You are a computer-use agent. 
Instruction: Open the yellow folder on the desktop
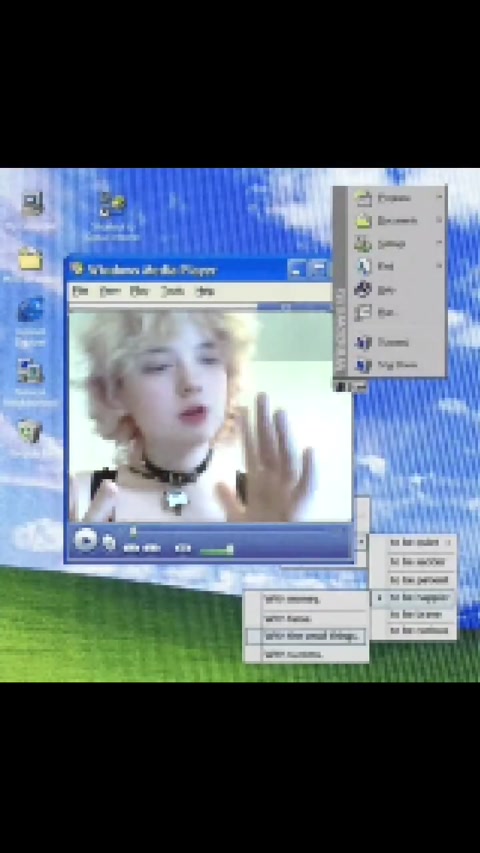[30, 259]
